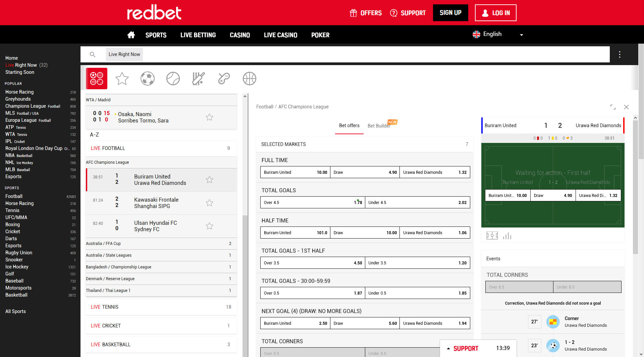Click the redbet logo
The height and width of the screenshot is (357, 644).
(154, 12)
